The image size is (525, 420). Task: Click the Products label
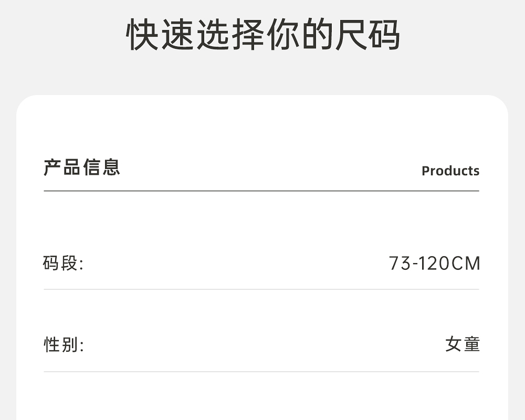pyautogui.click(x=450, y=171)
